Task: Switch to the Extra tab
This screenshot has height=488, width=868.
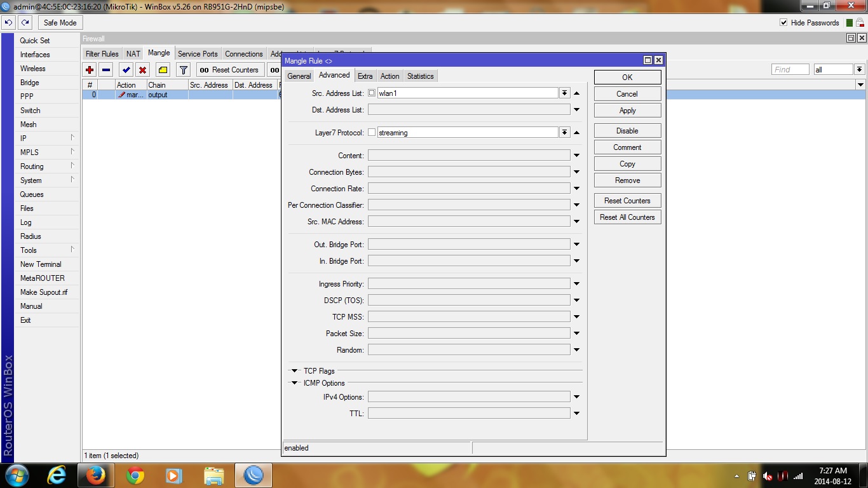Action: point(365,76)
